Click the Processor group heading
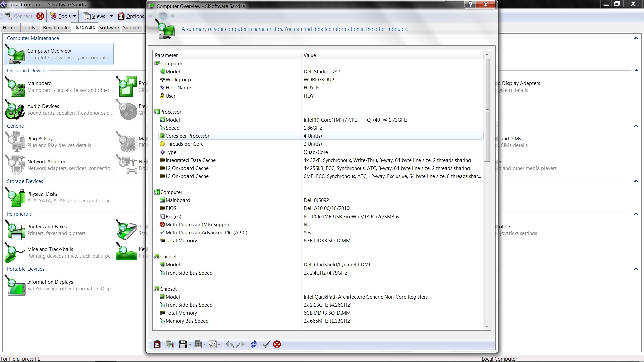The width and height of the screenshot is (644, 362). 171,112
